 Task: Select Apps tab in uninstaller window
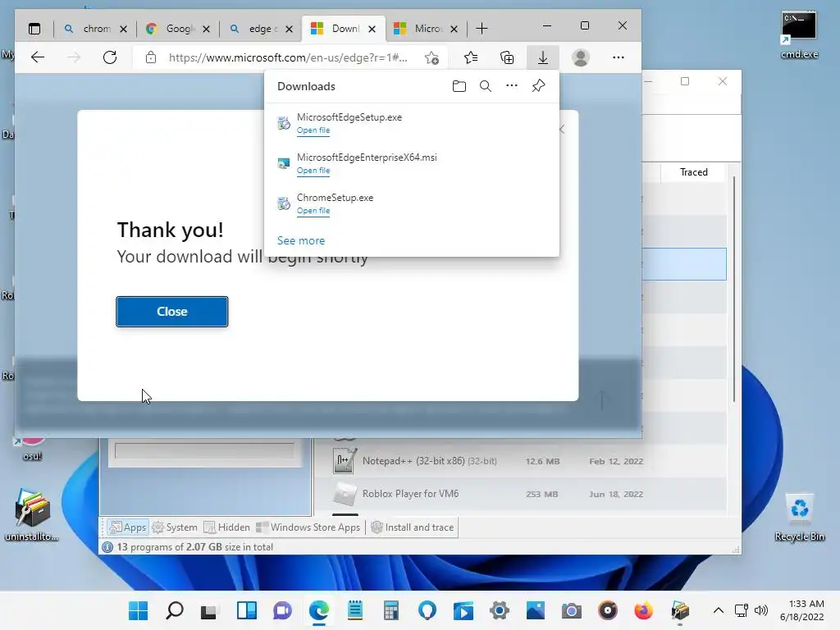[127, 527]
